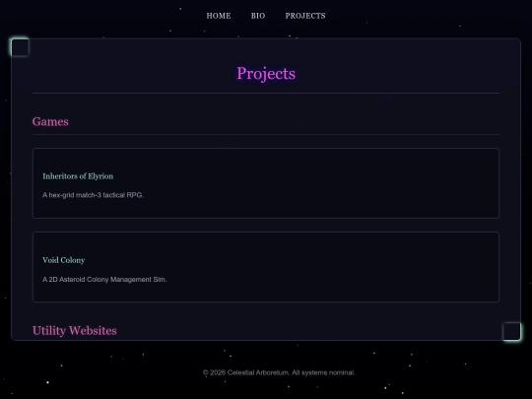
Task: Open the Inheritors of Elyrion project title
Action: click(x=78, y=176)
